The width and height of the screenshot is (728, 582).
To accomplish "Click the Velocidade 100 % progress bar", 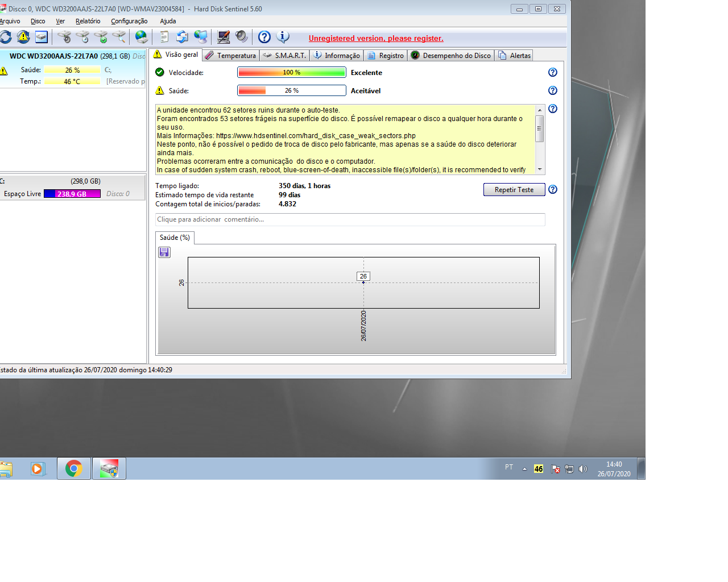I will tap(292, 72).
